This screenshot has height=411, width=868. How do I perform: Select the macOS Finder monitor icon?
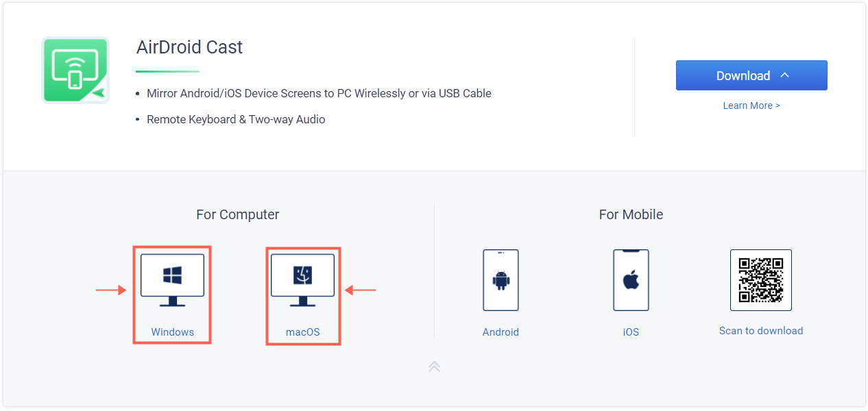(x=302, y=280)
